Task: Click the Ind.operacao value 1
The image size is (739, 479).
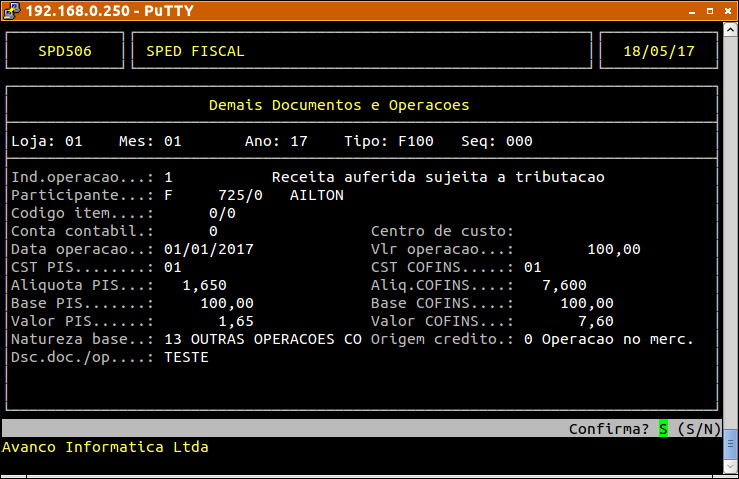Action: pos(168,177)
